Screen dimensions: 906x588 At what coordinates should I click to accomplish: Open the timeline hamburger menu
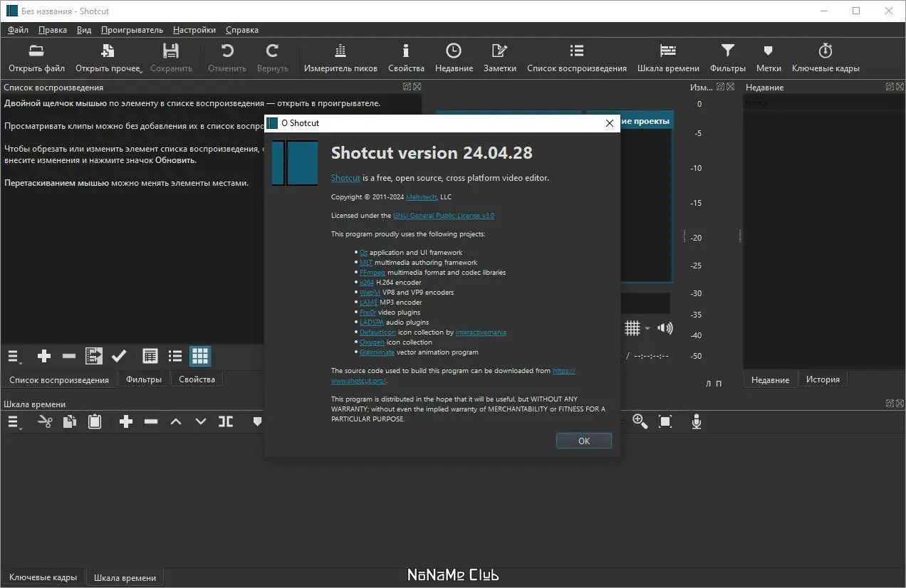14,421
